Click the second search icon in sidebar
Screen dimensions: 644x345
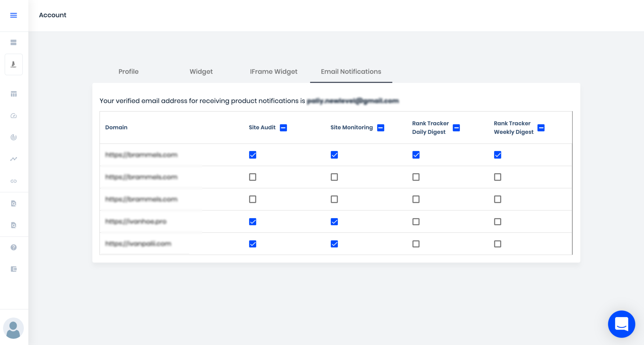pyautogui.click(x=13, y=226)
